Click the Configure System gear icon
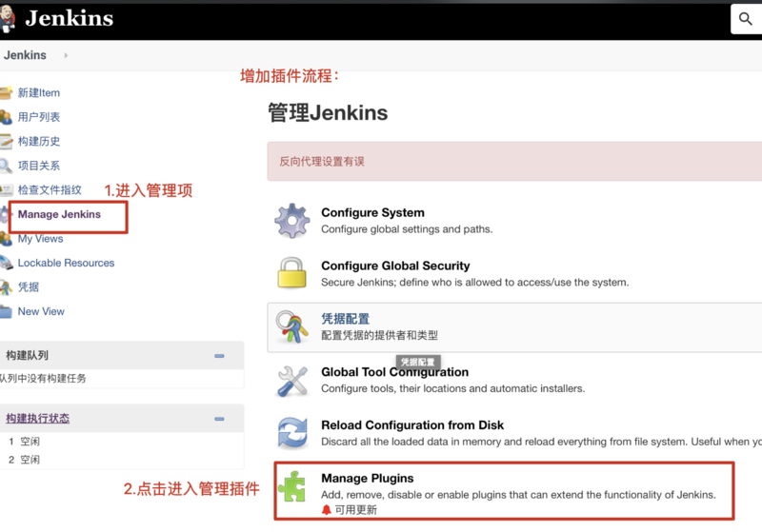The image size is (762, 532). [x=291, y=221]
